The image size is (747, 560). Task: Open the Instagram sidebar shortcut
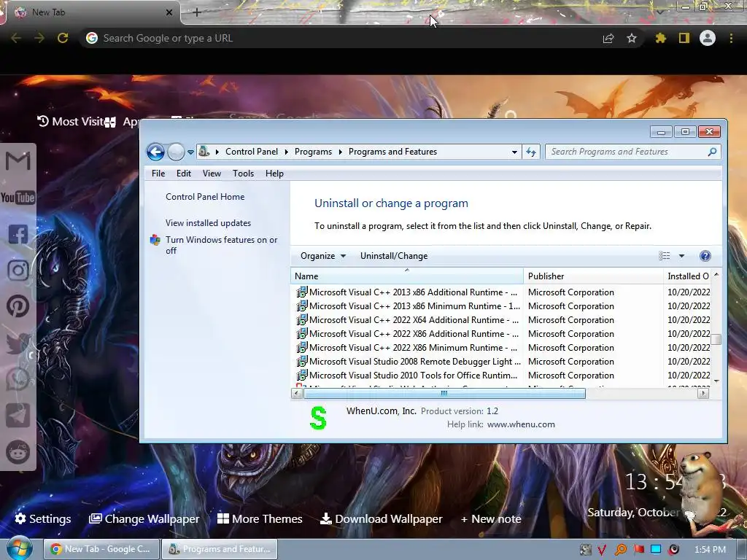click(x=18, y=270)
